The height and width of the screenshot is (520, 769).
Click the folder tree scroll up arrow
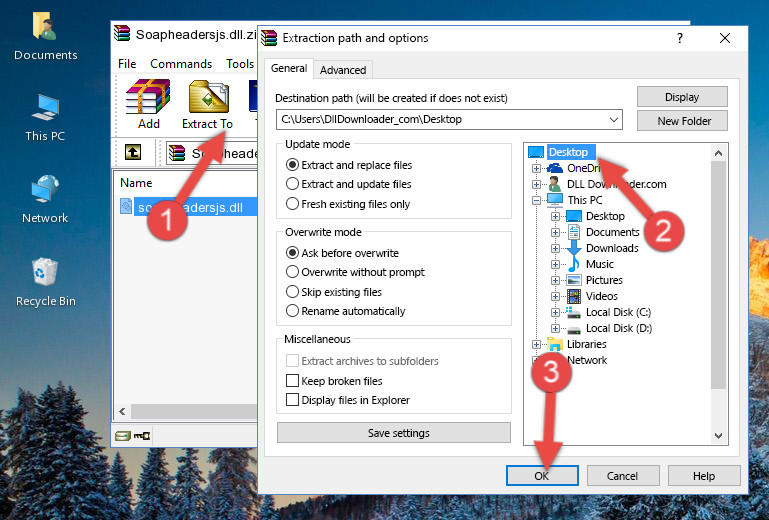[x=718, y=153]
